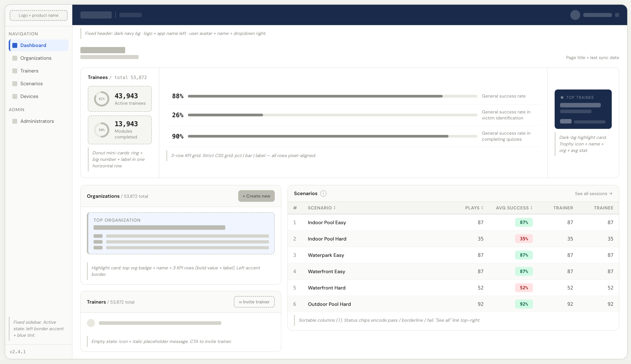631x364 pixels.
Task: Click the Scenarios info icon
Action: (x=323, y=194)
